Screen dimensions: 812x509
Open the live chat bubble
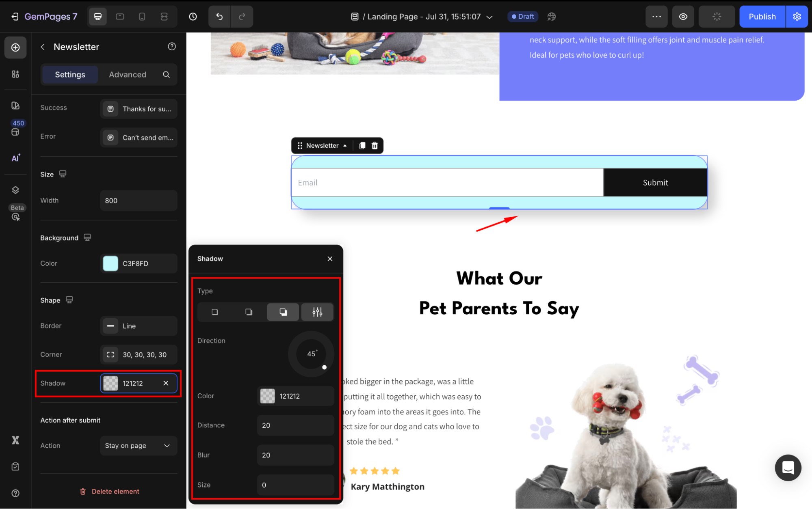point(788,468)
